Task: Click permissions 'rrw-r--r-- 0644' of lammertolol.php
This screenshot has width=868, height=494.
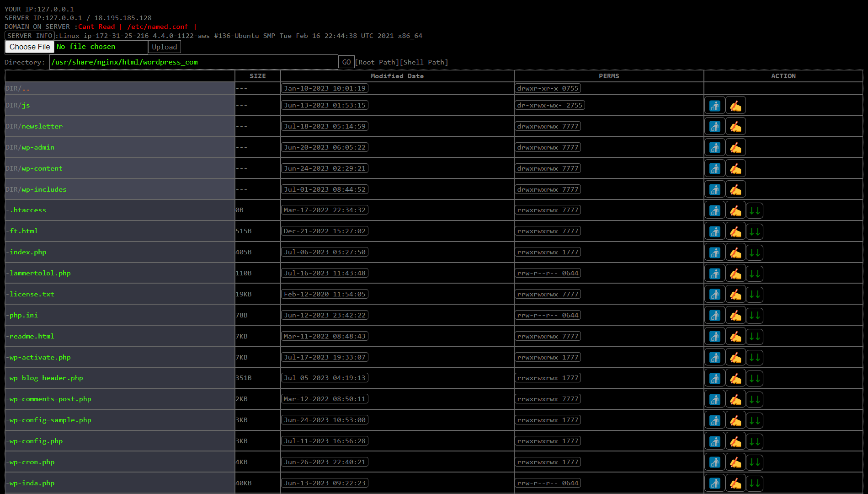Action: click(x=548, y=273)
